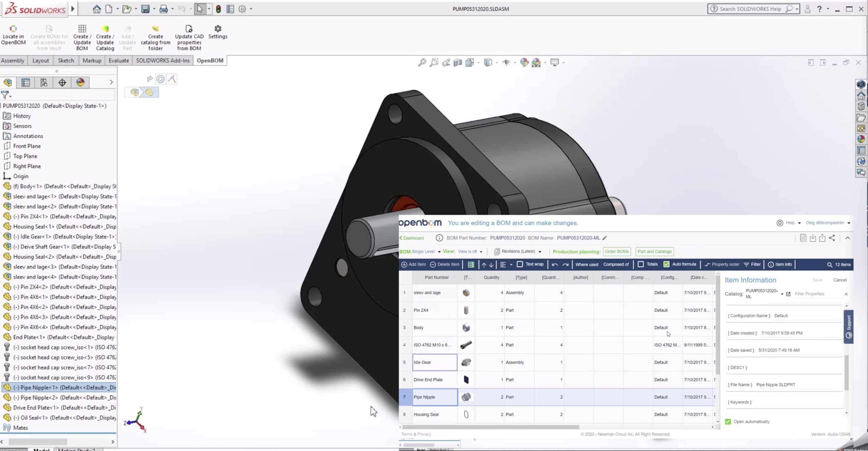Click the Rebuild traffic light icon
Screen dimensions: 868x451
[218, 9]
